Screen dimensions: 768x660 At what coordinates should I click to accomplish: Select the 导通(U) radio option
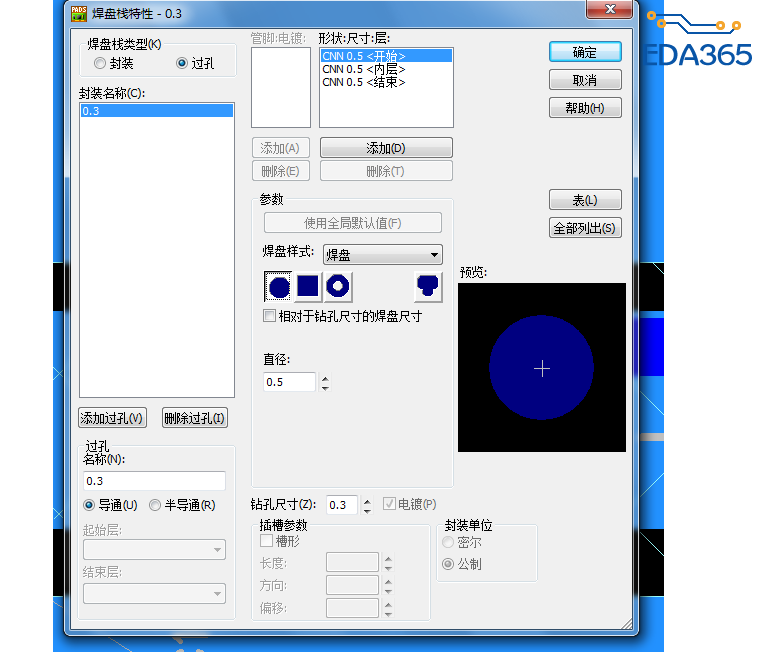[89, 505]
